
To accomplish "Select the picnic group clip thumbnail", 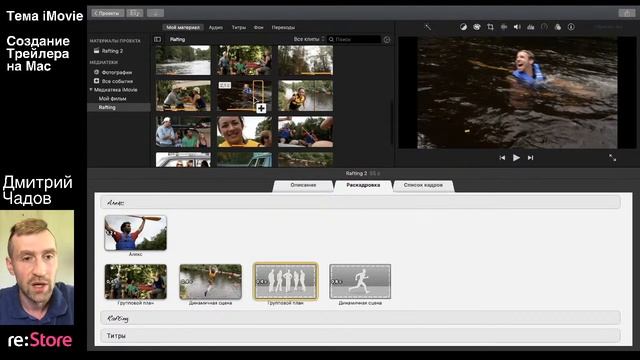I will coord(244,60).
